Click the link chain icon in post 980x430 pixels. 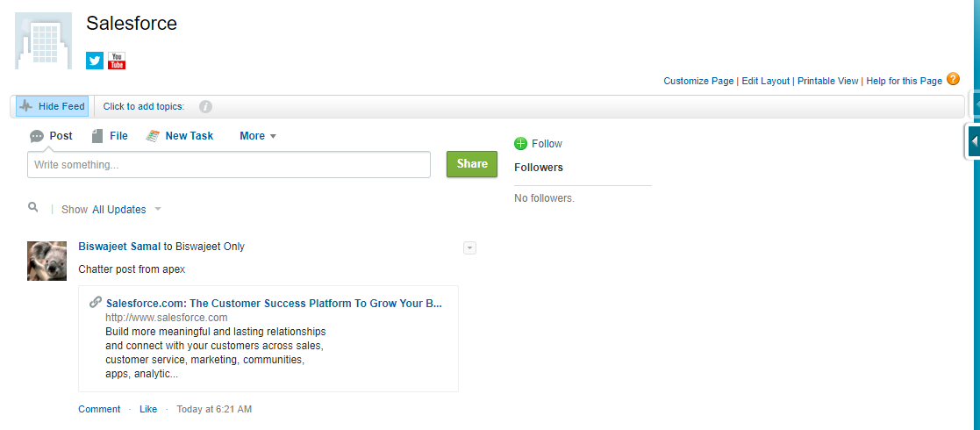click(96, 303)
